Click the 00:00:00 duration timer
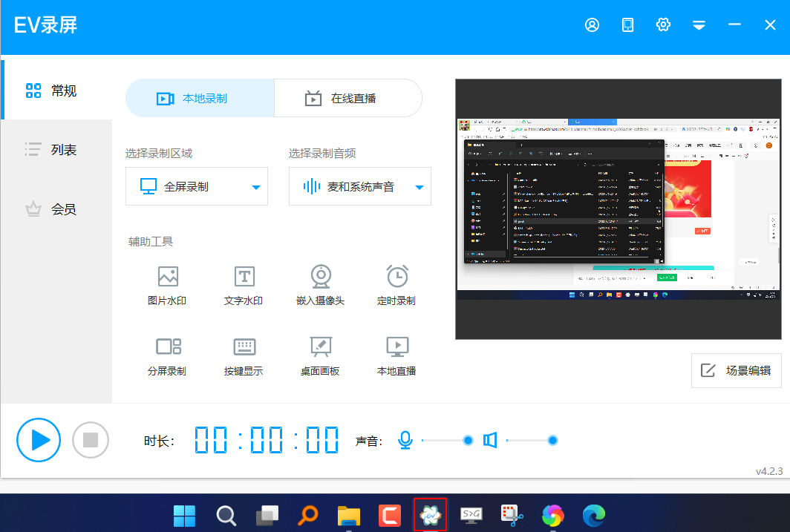790x532 pixels. tap(267, 440)
